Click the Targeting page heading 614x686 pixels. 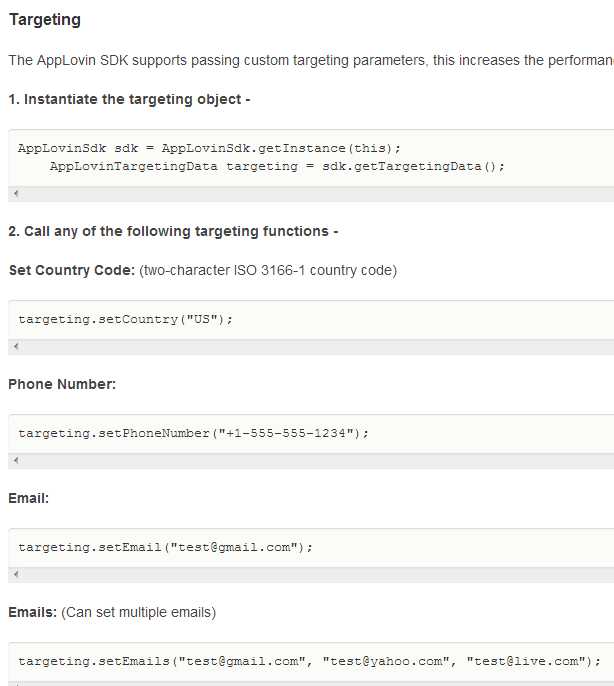coord(45,20)
